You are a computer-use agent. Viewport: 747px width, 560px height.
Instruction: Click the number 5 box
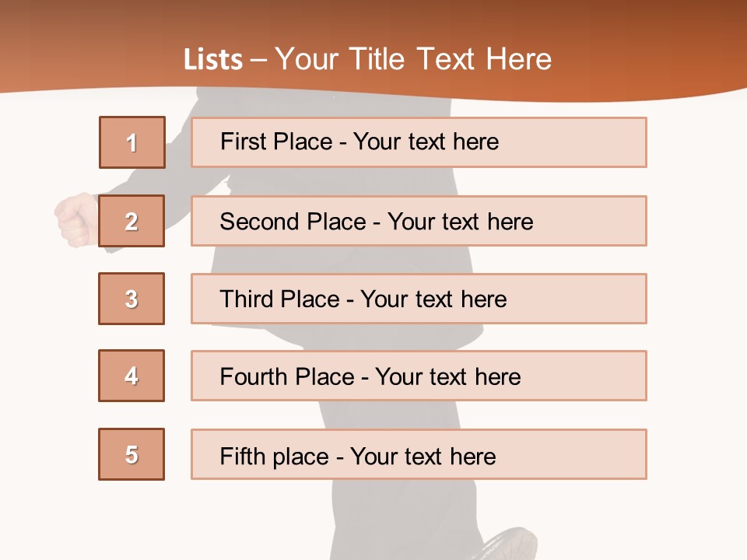[132, 454]
